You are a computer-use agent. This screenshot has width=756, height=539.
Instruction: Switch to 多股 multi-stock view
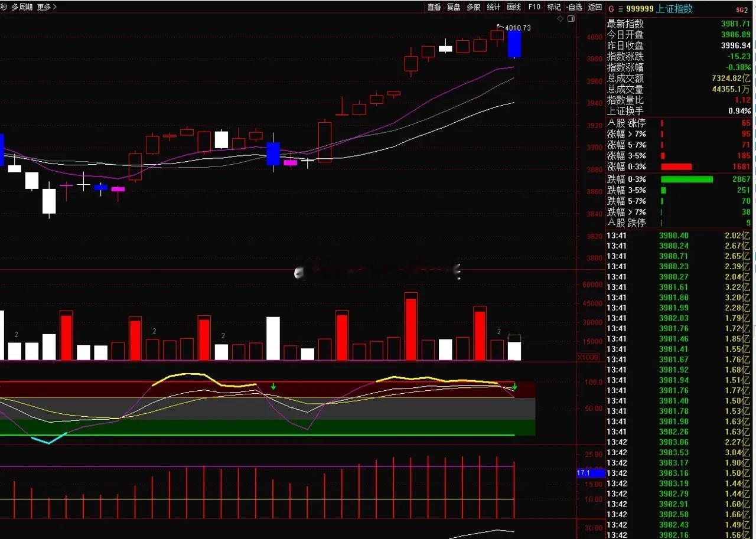473,7
